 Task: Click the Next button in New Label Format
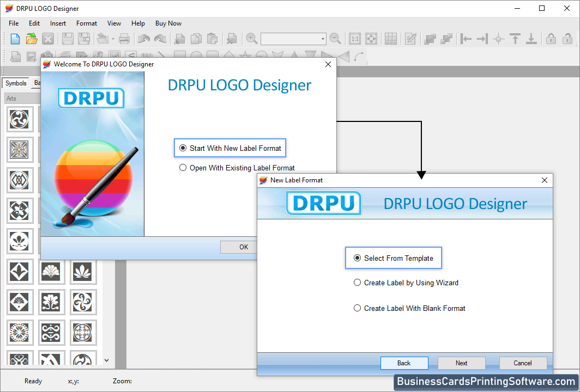[461, 363]
